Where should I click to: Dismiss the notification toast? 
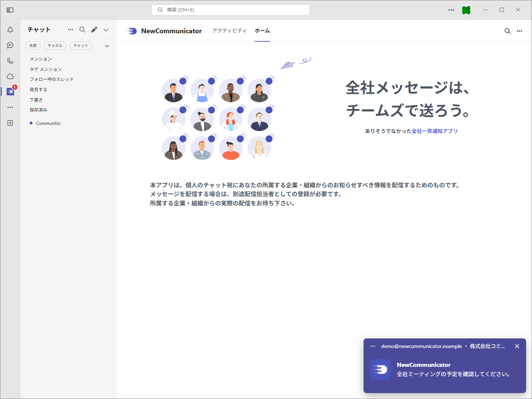coord(517,346)
